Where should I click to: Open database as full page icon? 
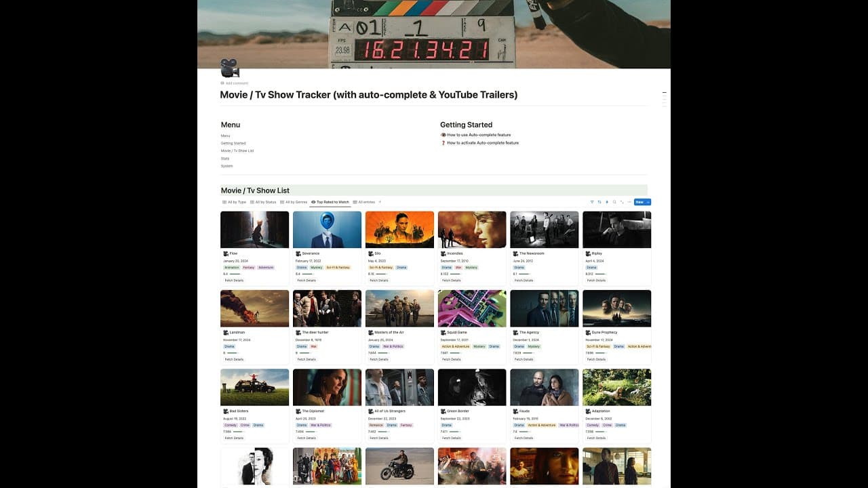(622, 202)
